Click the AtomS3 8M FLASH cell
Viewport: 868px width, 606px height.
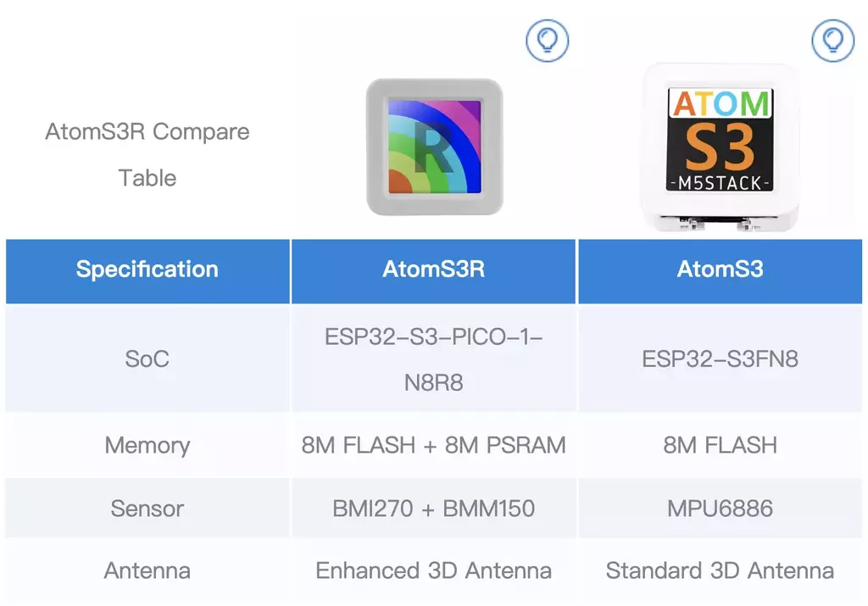pos(721,445)
